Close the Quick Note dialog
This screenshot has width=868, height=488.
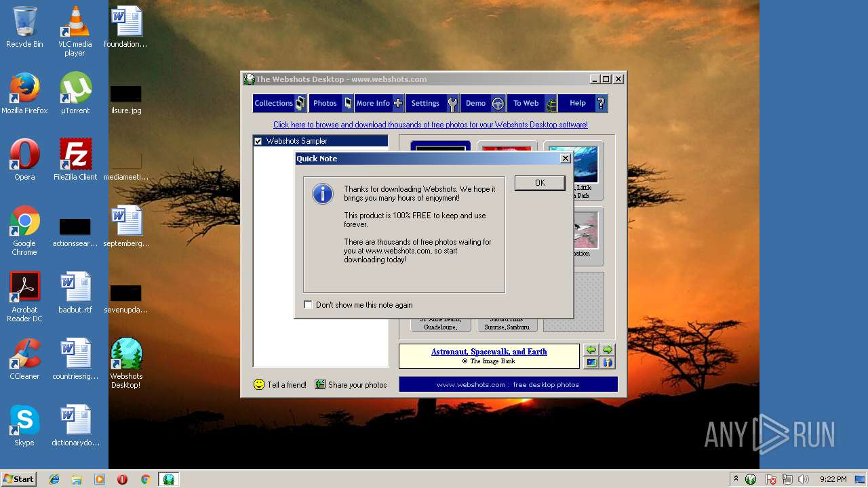[566, 158]
